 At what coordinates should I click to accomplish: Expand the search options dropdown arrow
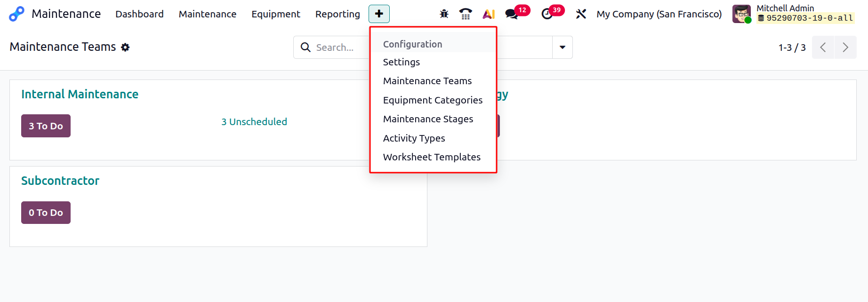tap(562, 47)
